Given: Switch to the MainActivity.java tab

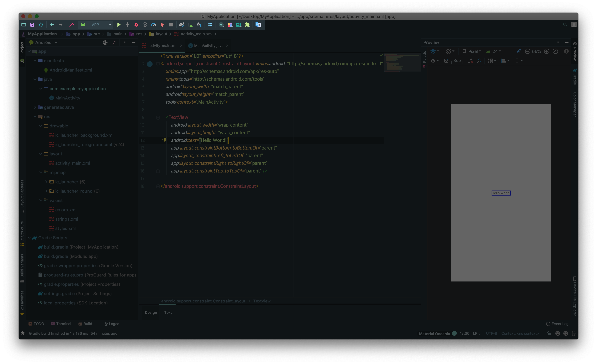Looking at the screenshot, I should coord(208,46).
